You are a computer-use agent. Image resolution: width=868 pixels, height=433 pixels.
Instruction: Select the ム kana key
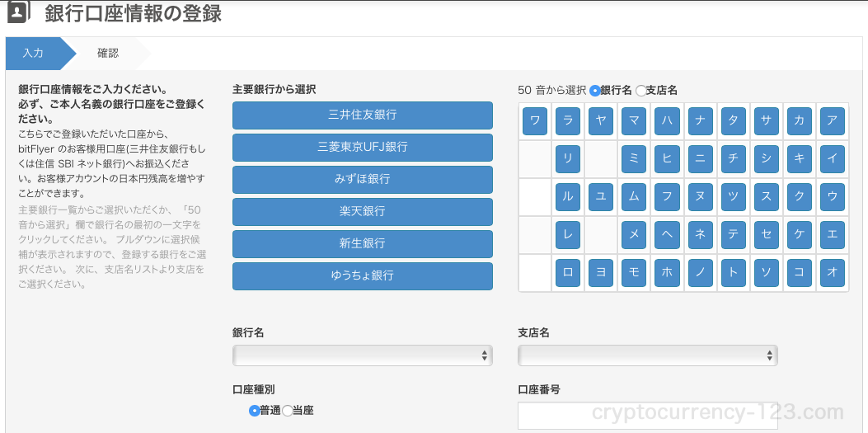click(x=634, y=197)
